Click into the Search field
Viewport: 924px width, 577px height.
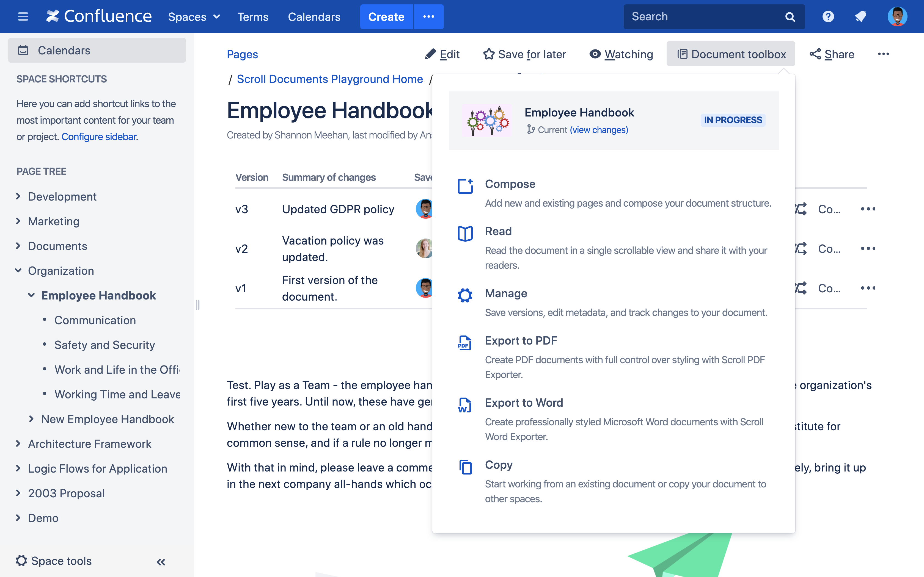click(703, 17)
